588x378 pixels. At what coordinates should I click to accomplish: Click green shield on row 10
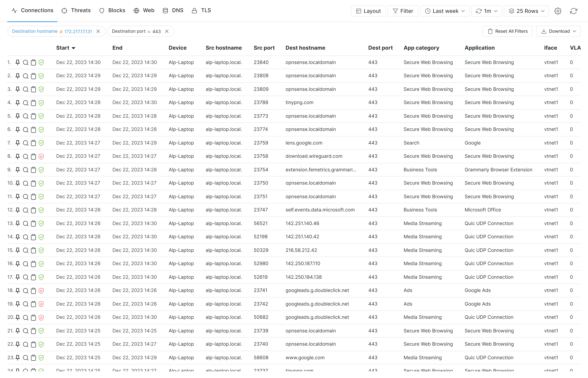click(x=41, y=183)
